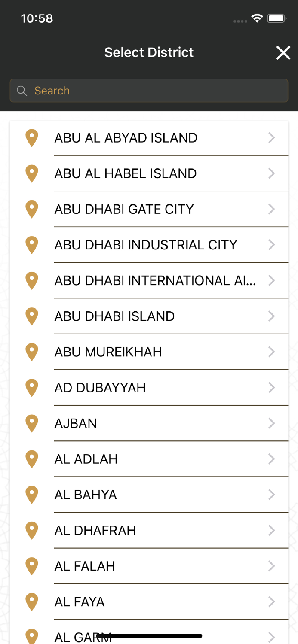Click the pin icon beside AL FAYA
The height and width of the screenshot is (644, 298).
point(31,601)
